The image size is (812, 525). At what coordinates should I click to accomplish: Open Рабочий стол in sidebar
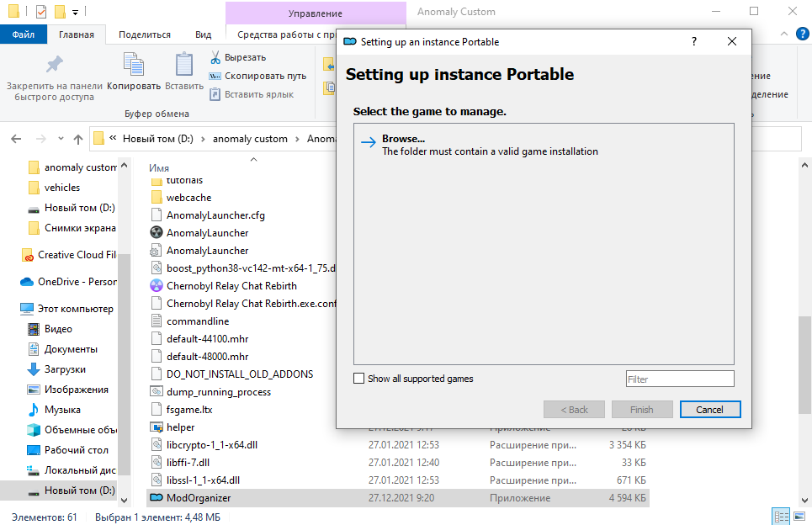68,450
